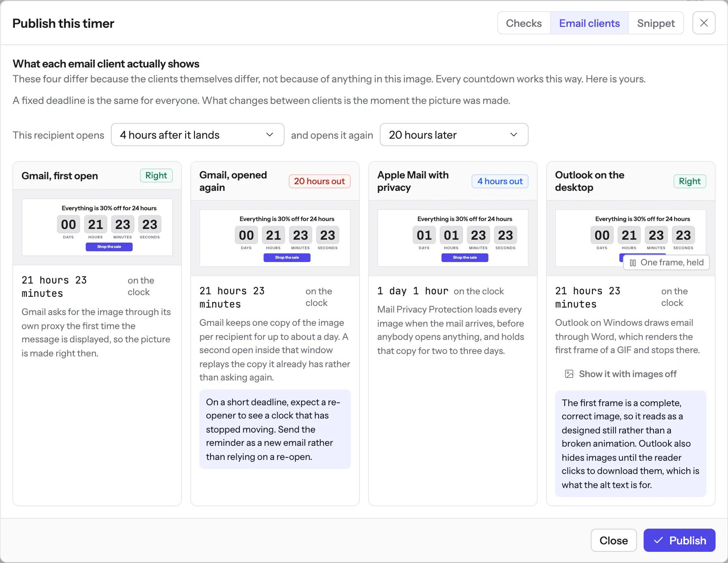Click the Close button in the footer
The height and width of the screenshot is (563, 728).
[x=613, y=540]
